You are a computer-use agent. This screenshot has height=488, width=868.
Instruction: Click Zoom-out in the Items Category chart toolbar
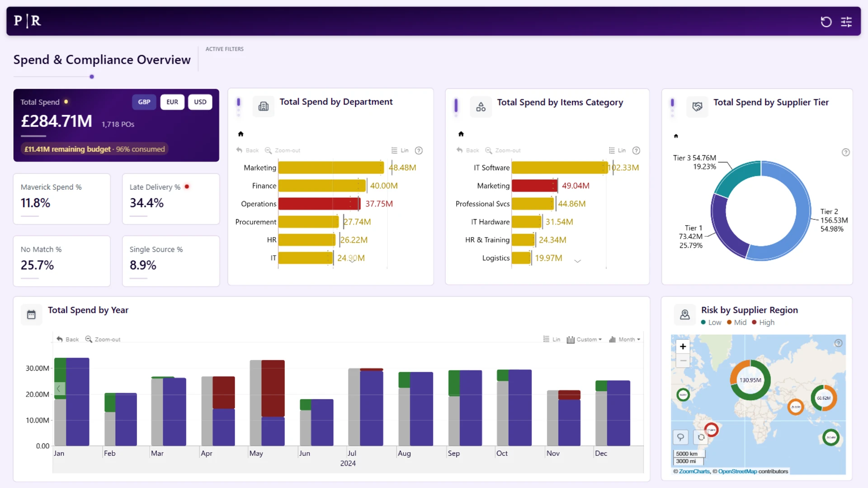coord(503,150)
